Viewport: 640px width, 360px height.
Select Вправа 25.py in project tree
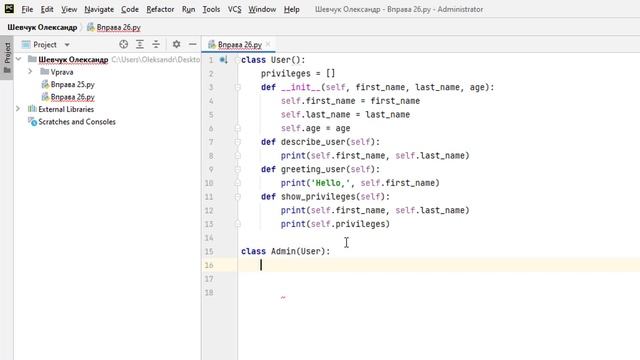72,84
